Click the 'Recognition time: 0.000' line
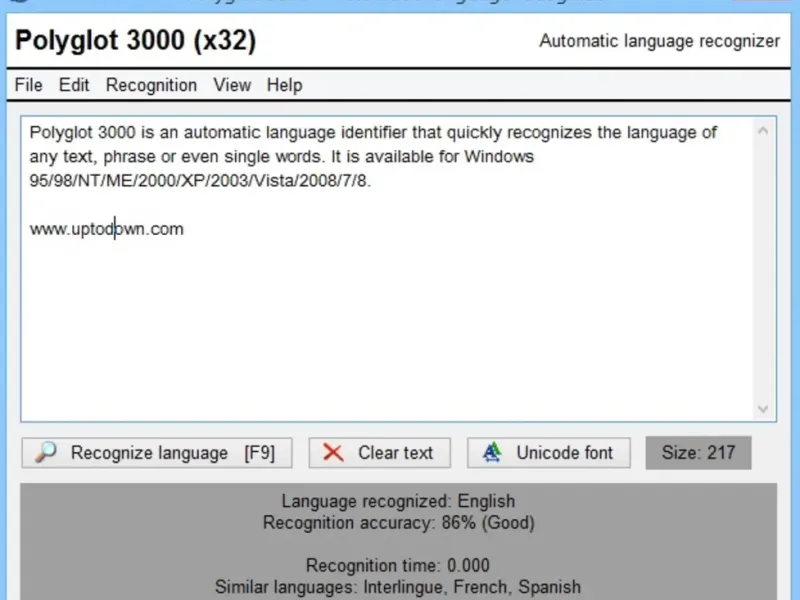 398,565
